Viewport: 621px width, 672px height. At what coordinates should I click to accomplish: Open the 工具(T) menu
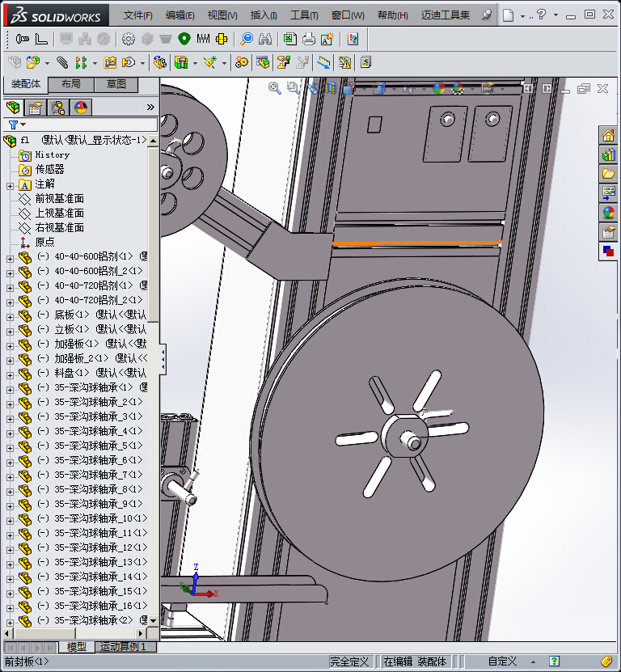304,15
